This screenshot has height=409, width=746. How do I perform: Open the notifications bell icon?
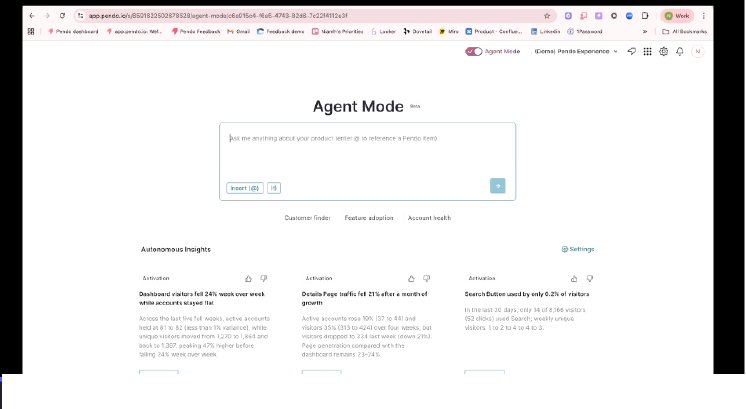(680, 51)
